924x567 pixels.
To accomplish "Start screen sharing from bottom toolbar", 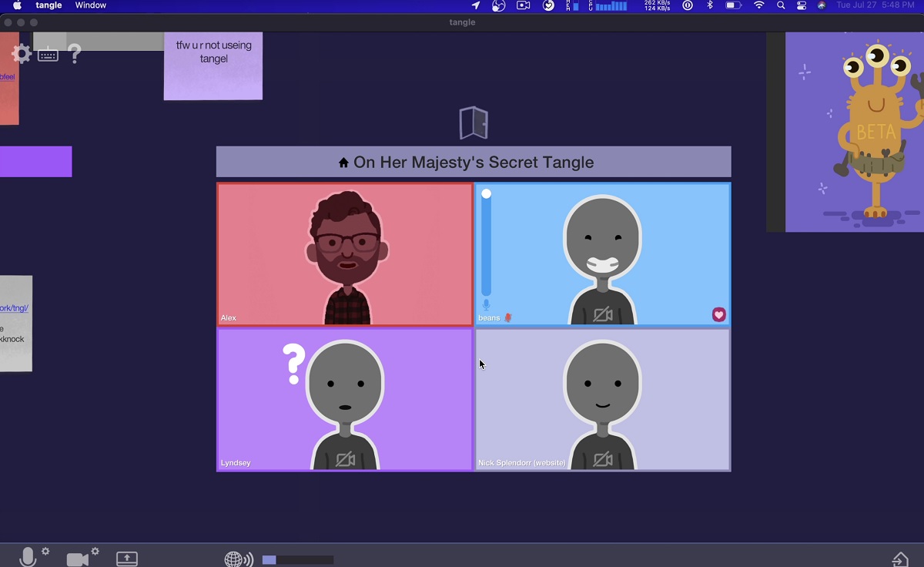I will click(x=127, y=559).
